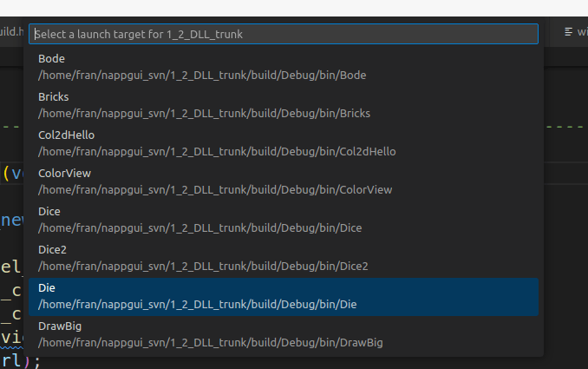Click the empty editor area beside DrawBig
This screenshot has height=369, width=588.
565,334
